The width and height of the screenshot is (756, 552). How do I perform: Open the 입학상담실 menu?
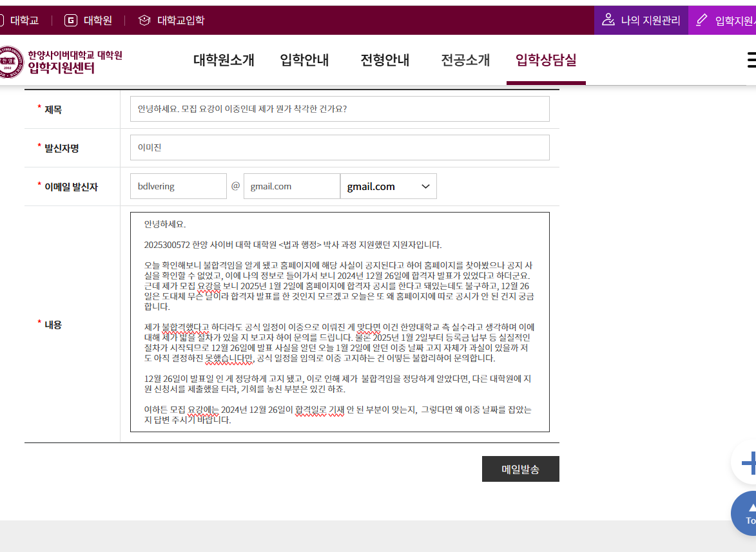(x=546, y=61)
